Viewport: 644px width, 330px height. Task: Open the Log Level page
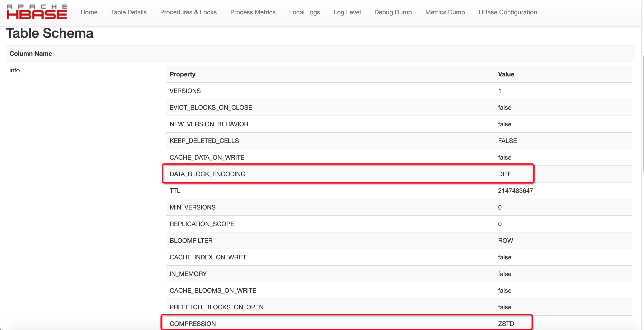pos(347,12)
